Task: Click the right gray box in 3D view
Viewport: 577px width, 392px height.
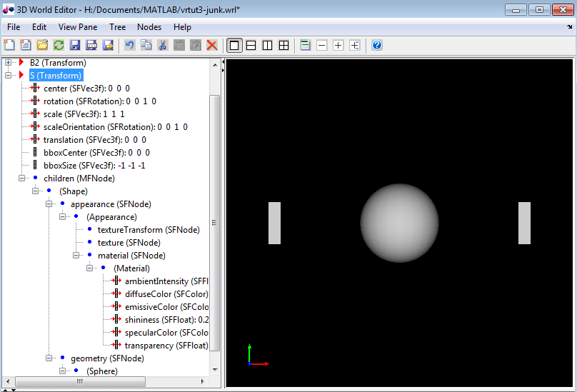Action: click(524, 223)
